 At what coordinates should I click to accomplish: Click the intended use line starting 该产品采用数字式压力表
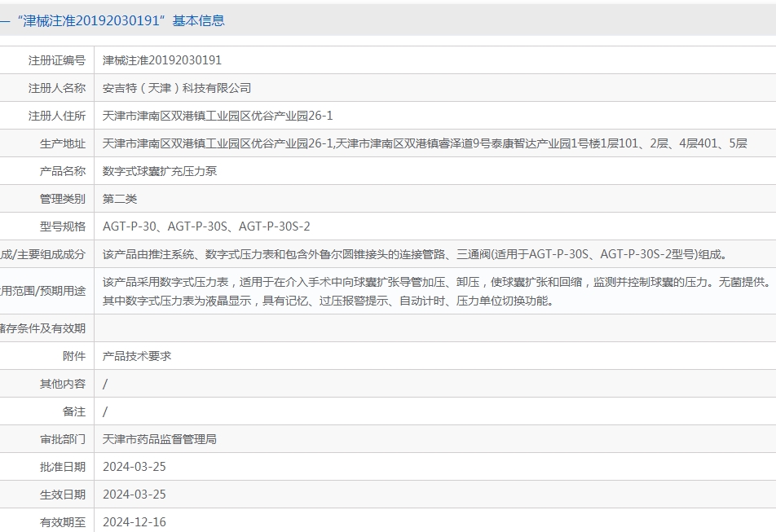[x=437, y=282]
